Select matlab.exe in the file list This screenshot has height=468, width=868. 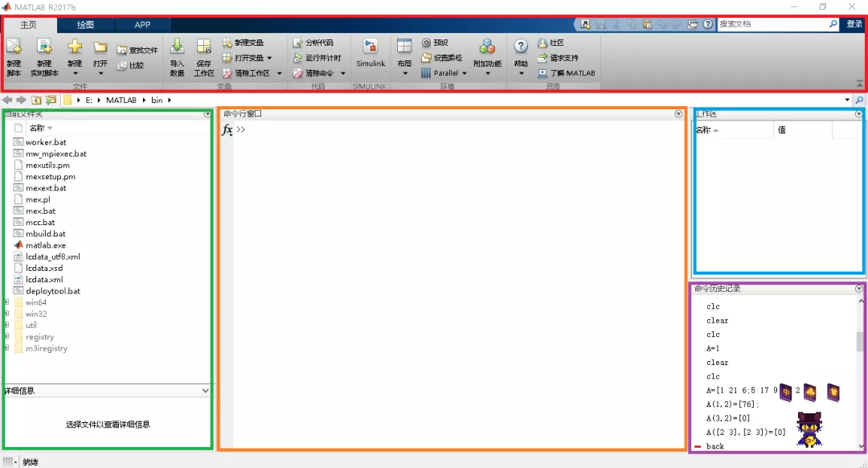coord(45,245)
